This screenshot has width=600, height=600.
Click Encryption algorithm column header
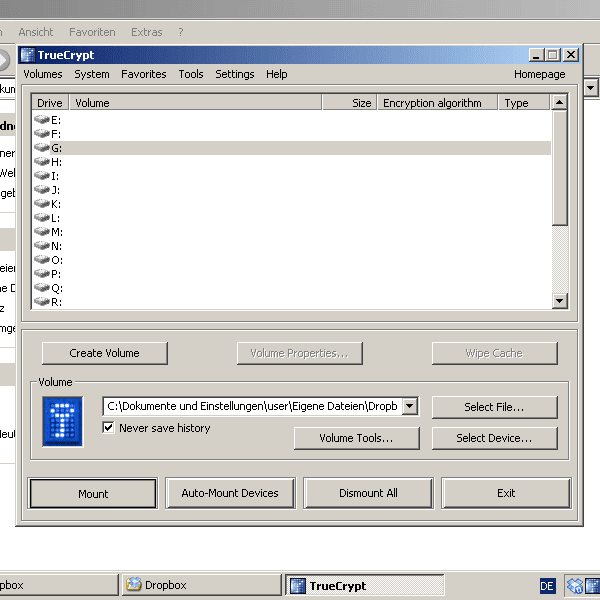coord(438,103)
